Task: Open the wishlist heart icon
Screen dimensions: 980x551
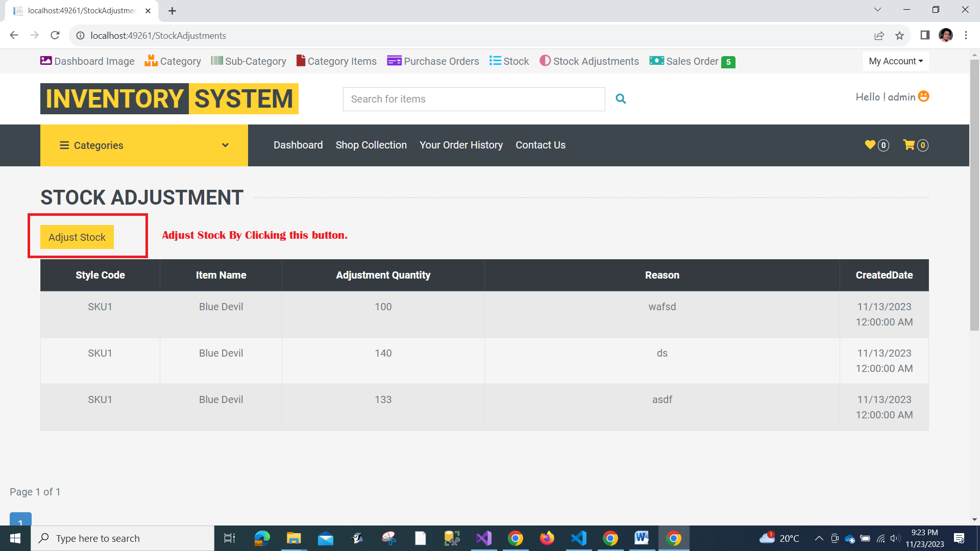Action: [870, 145]
